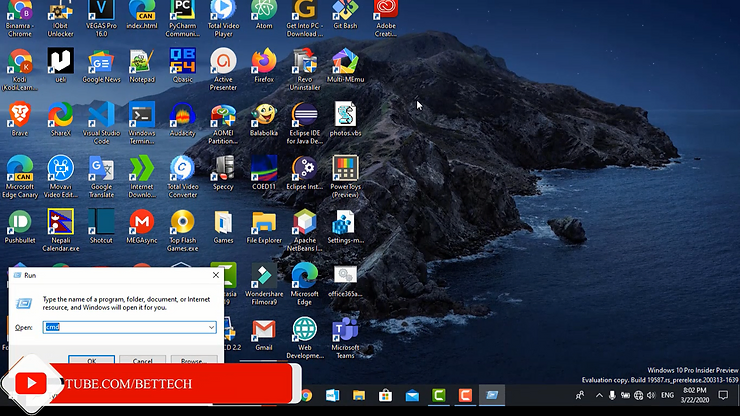Image resolution: width=740 pixels, height=416 pixels.
Task: Launch Brave browser desktop icon
Action: pos(20,119)
